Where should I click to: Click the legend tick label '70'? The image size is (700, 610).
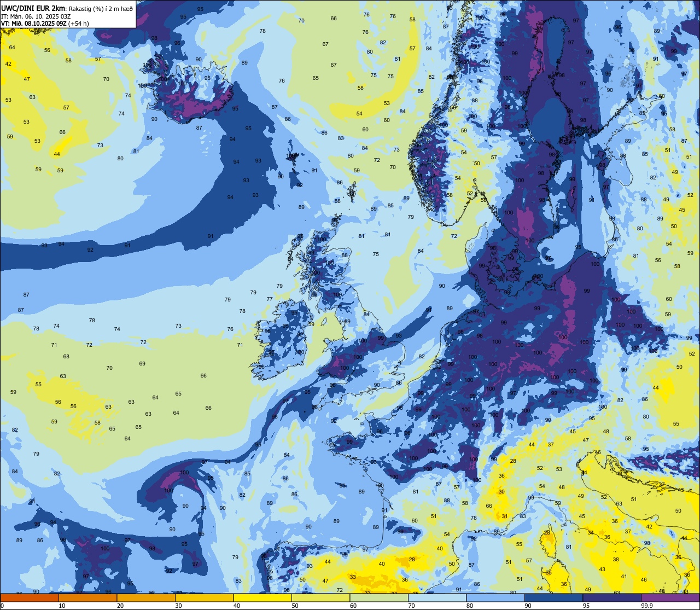coord(411,605)
